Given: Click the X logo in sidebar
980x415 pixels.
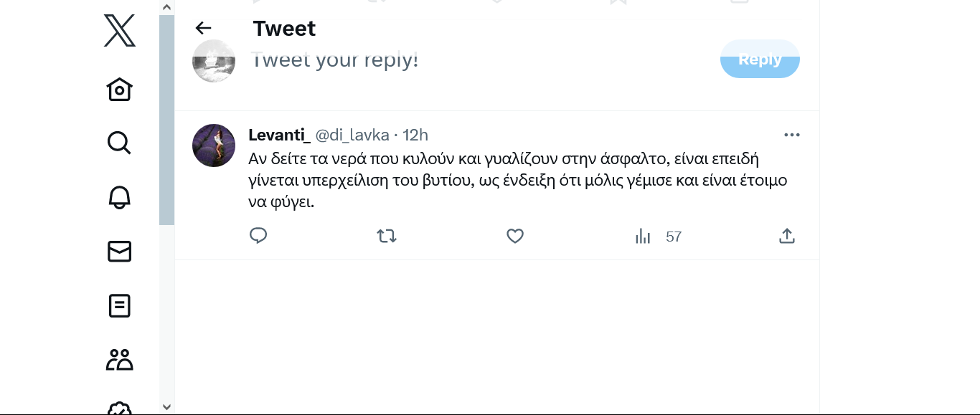Looking at the screenshot, I should click(x=119, y=31).
